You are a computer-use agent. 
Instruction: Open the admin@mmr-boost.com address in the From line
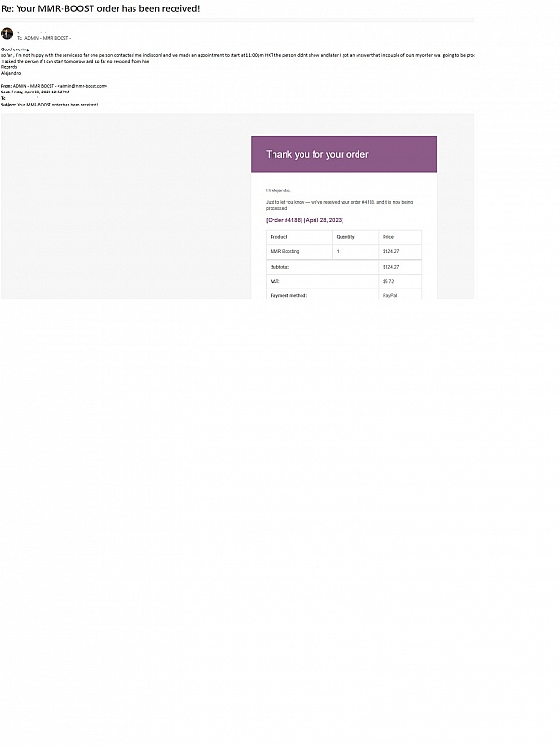[x=82, y=86]
